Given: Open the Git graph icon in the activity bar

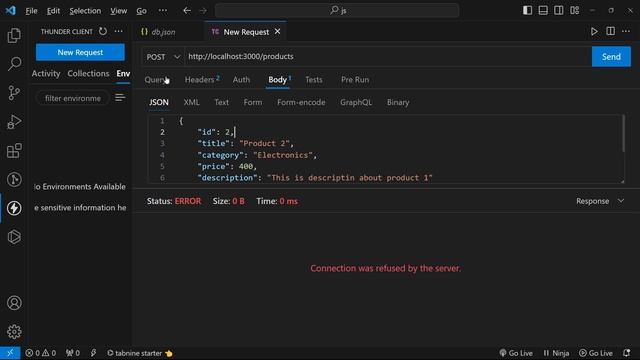Looking at the screenshot, I should pos(14,180).
